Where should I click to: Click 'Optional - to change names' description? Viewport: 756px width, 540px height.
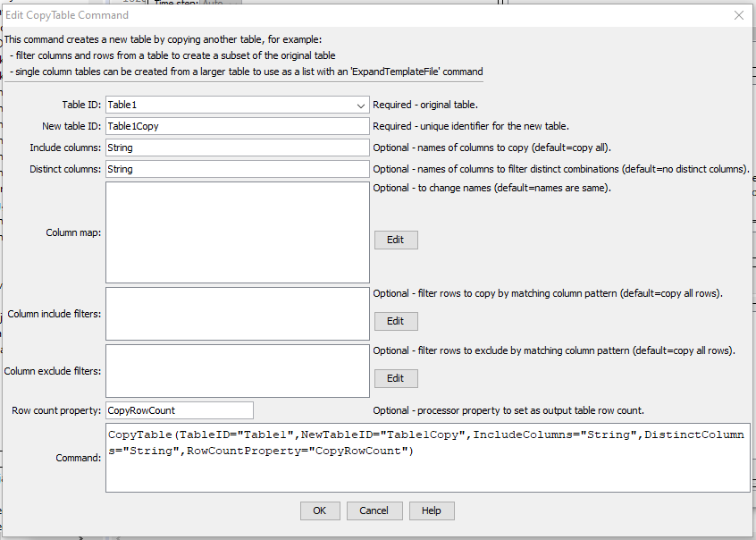click(491, 188)
